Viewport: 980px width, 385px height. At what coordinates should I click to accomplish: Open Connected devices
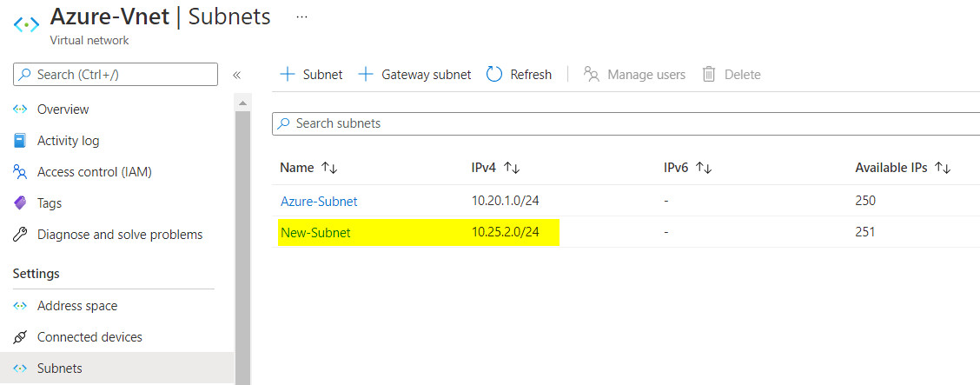pyautogui.click(x=90, y=337)
